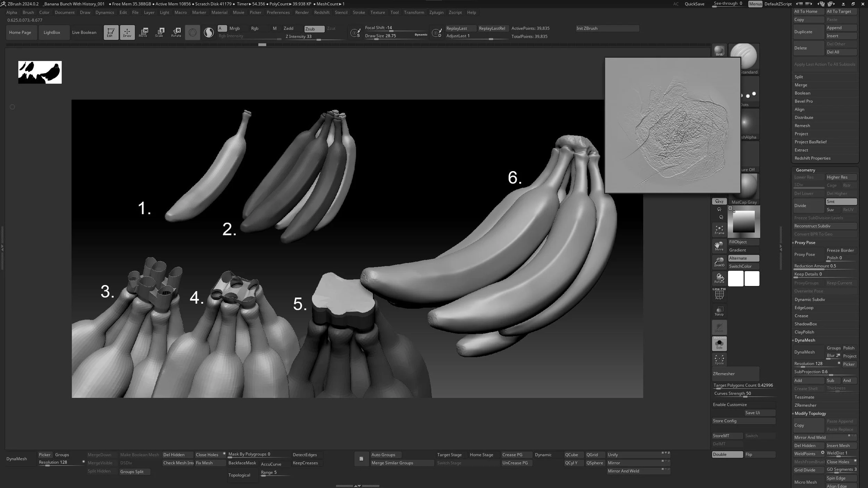Viewport: 868px width, 488px height.
Task: Click the Zoom3D navigation icon
Action: coord(719,262)
